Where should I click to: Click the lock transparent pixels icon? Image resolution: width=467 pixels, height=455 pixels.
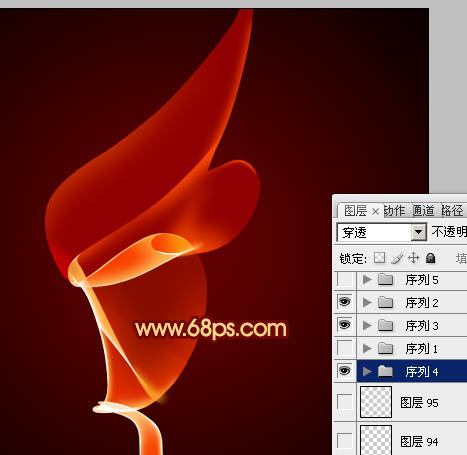point(379,258)
